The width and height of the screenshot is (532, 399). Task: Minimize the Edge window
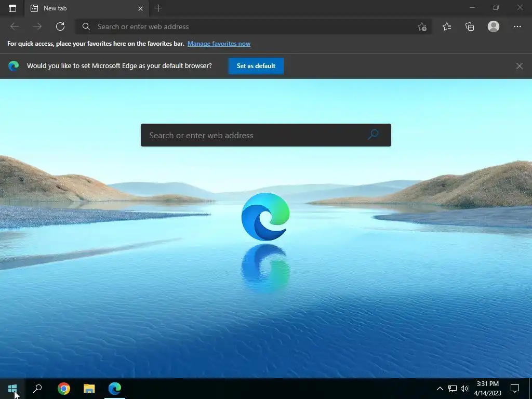pyautogui.click(x=472, y=7)
